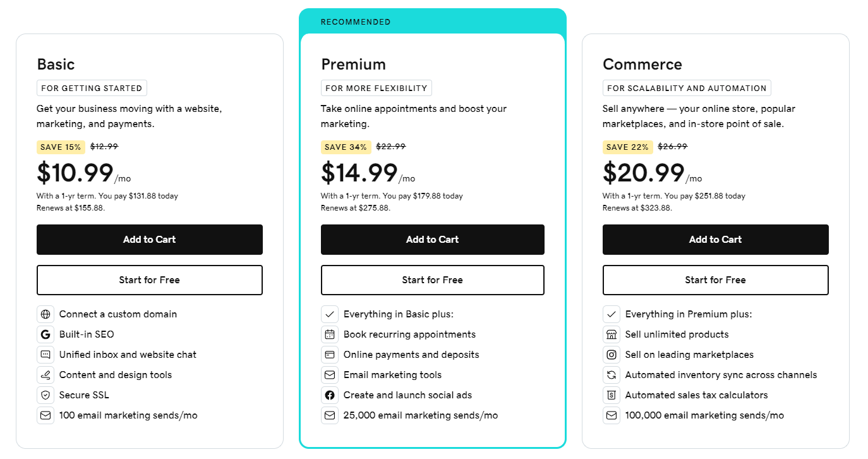
Task: Click the storefront icon next to Sell unlimited products
Action: coord(611,334)
